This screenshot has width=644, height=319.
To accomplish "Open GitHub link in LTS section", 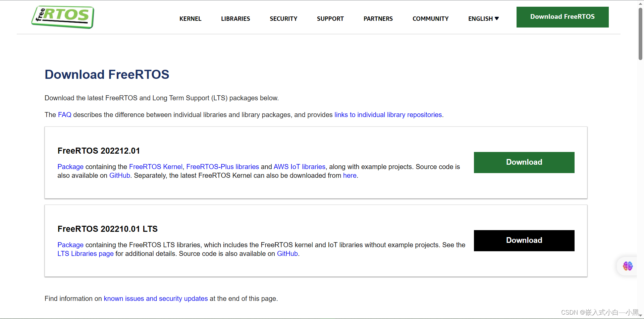I will [x=287, y=254].
